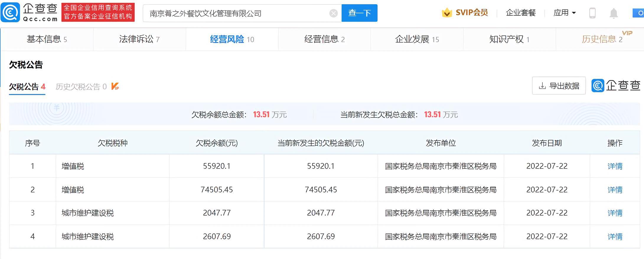Screen dimensions: 644x259
Task: Open 详情 for row 4 城市维护建设税 2607.69
Action: tap(615, 237)
